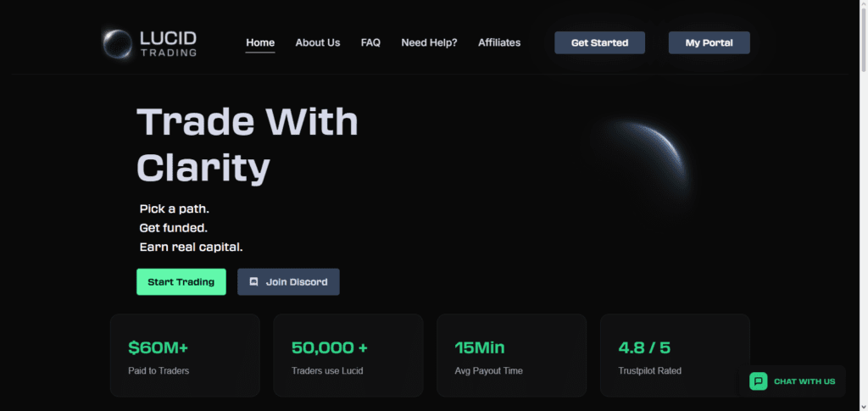
Task: Click the Join Discord button label
Action: click(x=297, y=281)
